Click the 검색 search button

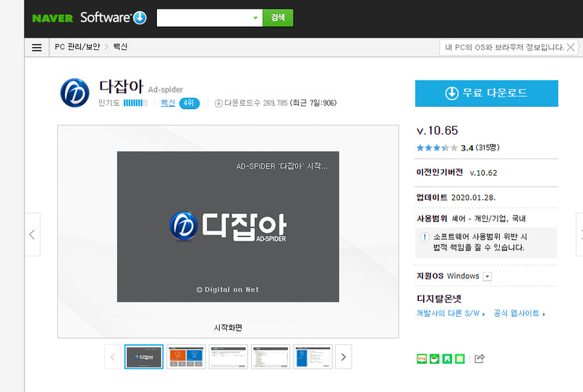(x=278, y=18)
